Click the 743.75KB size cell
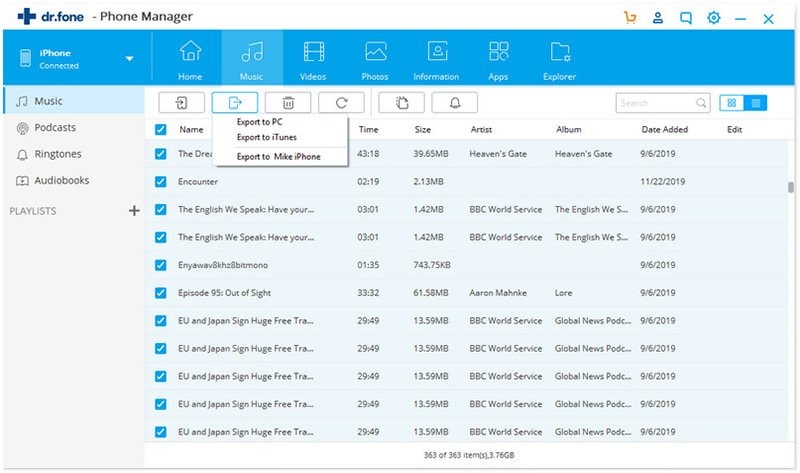The image size is (800, 473). coord(432,265)
